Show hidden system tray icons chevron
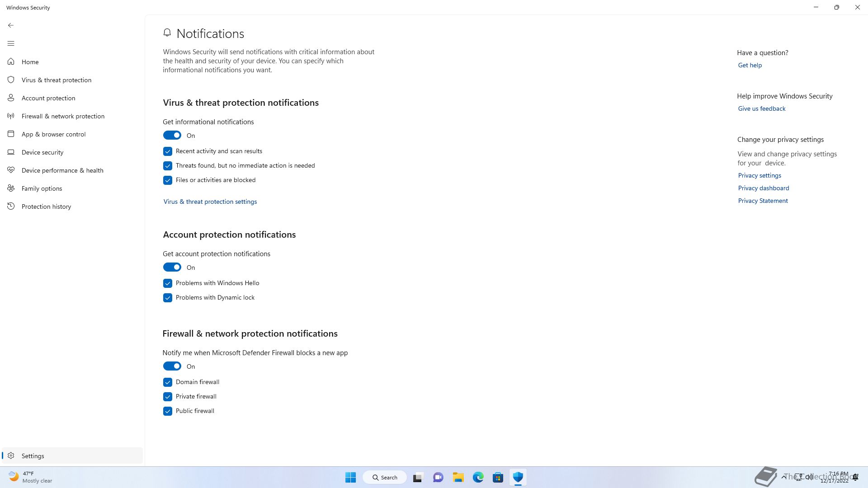868x488 pixels. tap(783, 477)
